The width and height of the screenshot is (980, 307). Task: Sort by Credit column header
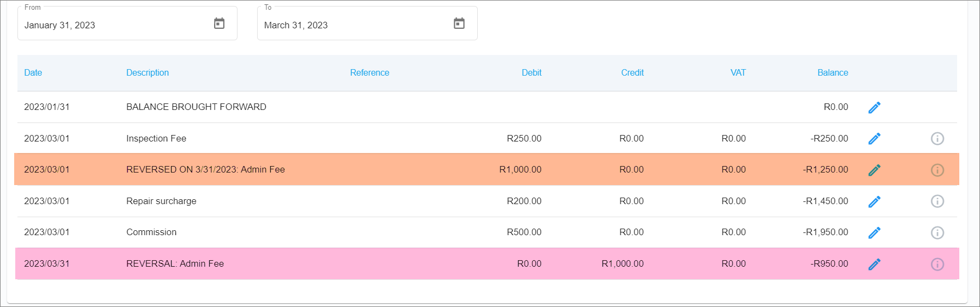pyautogui.click(x=632, y=73)
